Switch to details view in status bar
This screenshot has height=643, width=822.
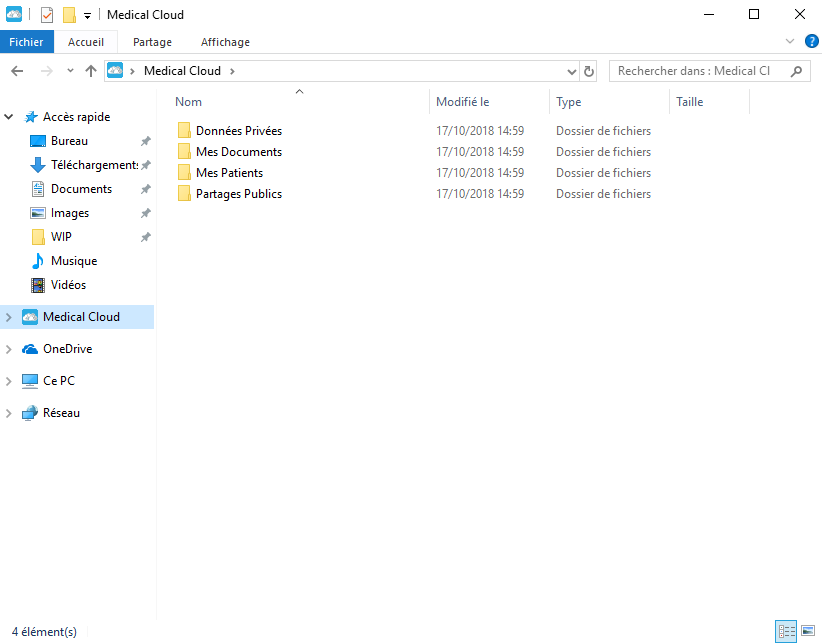pyautogui.click(x=786, y=631)
